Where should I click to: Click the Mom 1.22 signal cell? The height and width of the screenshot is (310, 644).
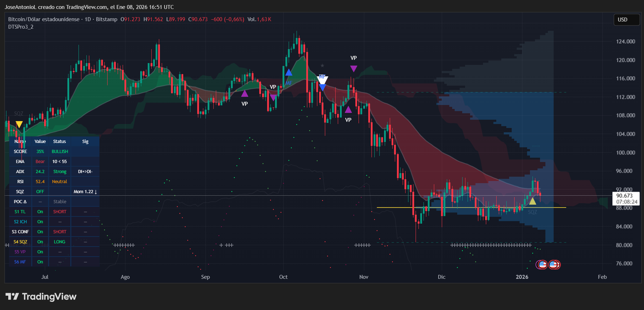tap(85, 192)
